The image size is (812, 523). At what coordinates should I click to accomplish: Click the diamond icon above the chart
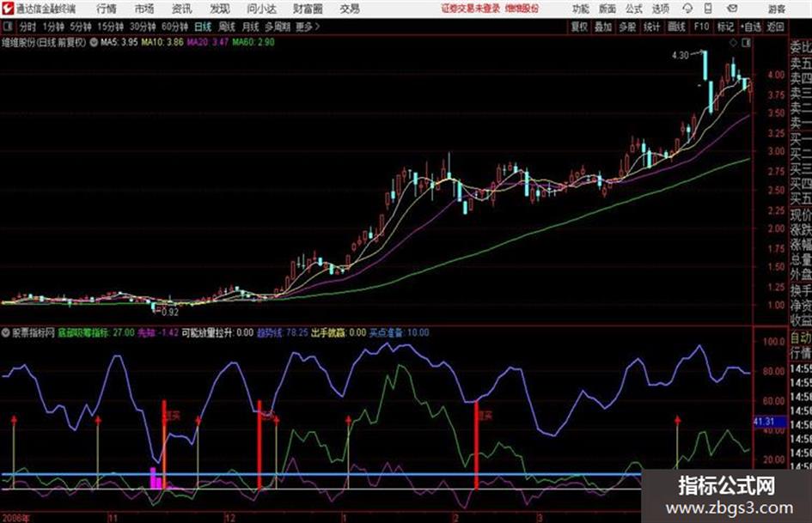[x=733, y=43]
